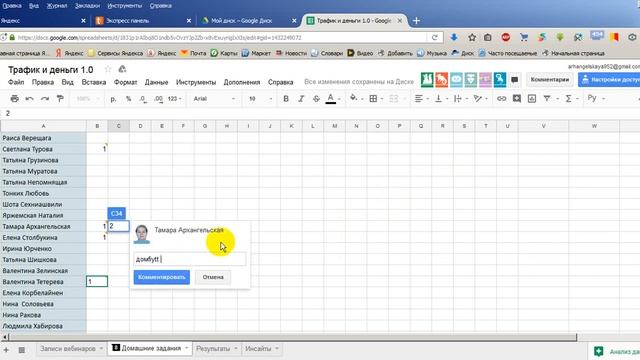
Task: Open a new browser tab
Action: coord(416,20)
